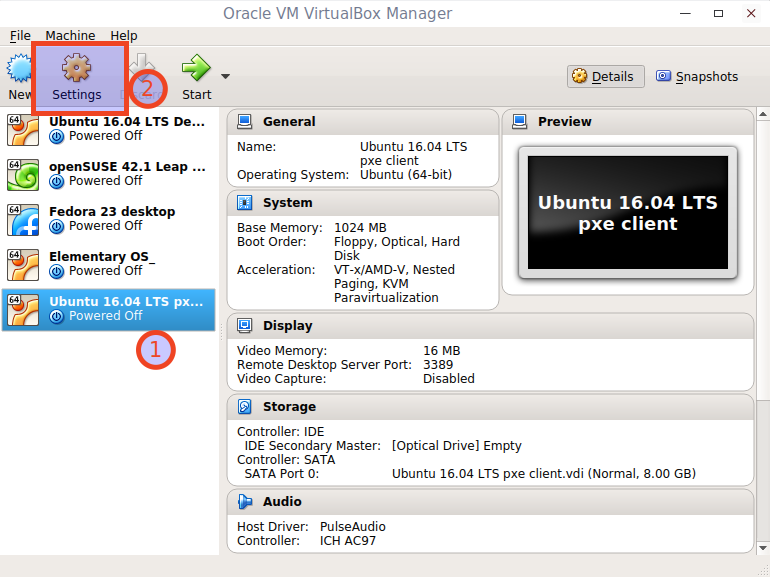Open Settings from the toolbar
The image size is (770, 577).
click(77, 78)
